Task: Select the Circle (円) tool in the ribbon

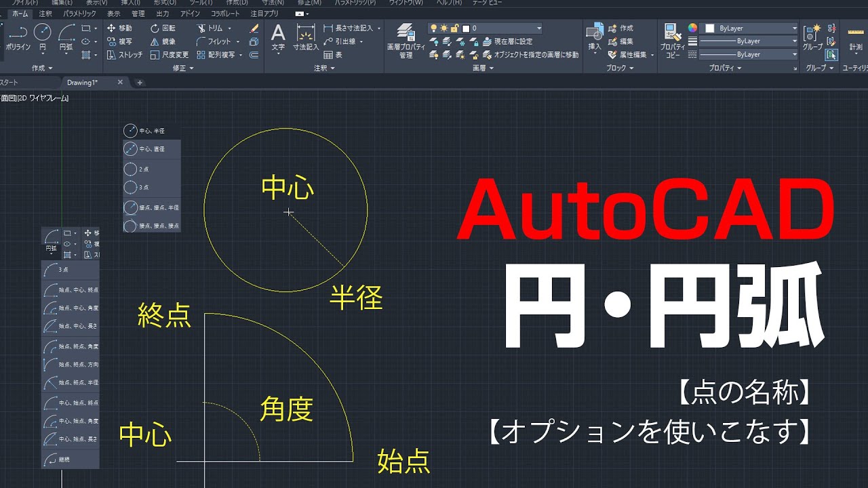Action: 42,38
